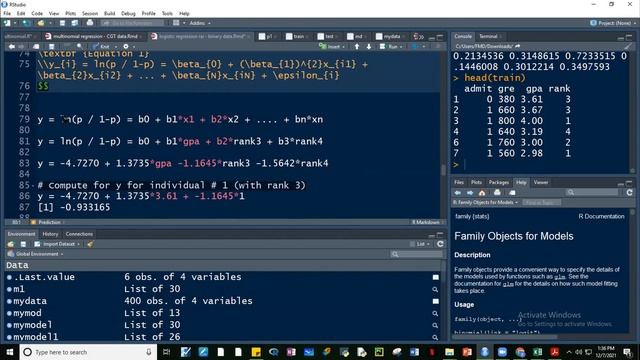Click the Prediction section navigator in status bar
The width and height of the screenshot is (640, 360).
49,222
